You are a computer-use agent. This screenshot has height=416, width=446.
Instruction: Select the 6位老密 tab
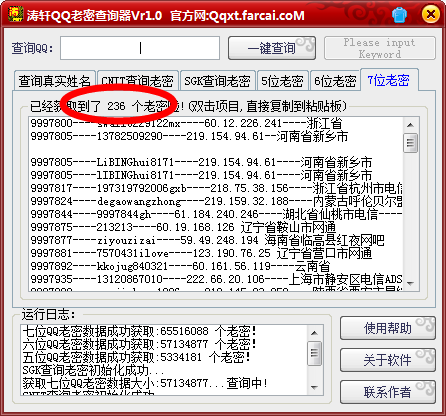[x=335, y=81]
